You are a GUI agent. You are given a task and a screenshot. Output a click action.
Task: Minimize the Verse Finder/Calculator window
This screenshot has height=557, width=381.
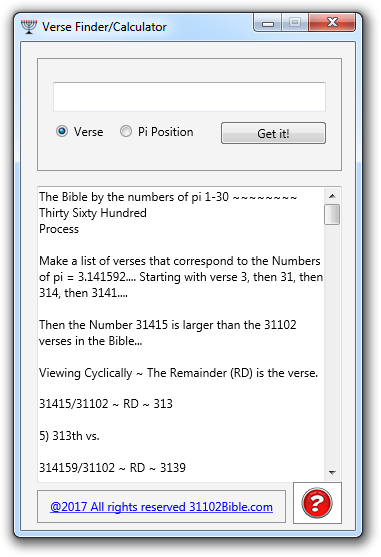[x=268, y=23]
